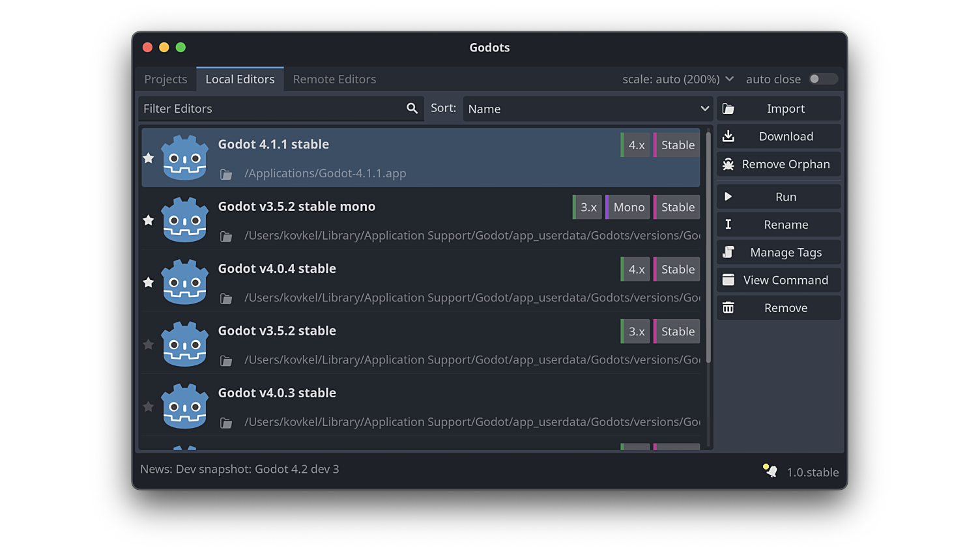
Task: Click the 3.x tag on Godot v3.5.2 stable
Action: click(x=635, y=332)
